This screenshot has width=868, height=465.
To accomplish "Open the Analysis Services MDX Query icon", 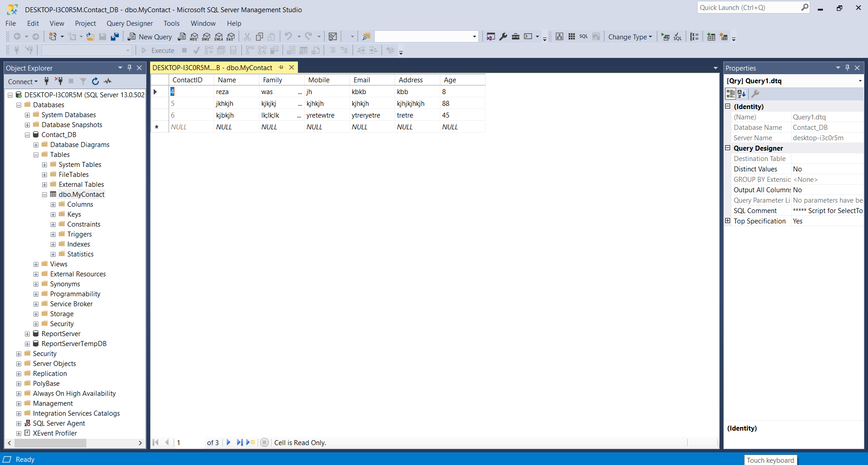I will coord(194,37).
